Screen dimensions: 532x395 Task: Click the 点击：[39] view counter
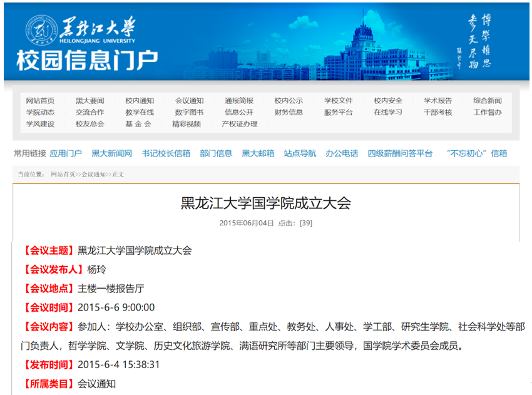click(x=295, y=223)
